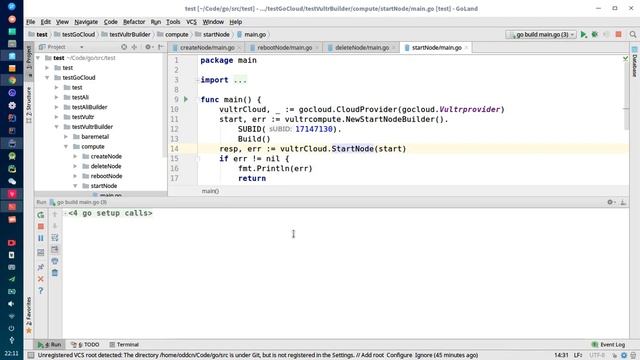Switch to createNode/main.go tab

(206, 48)
